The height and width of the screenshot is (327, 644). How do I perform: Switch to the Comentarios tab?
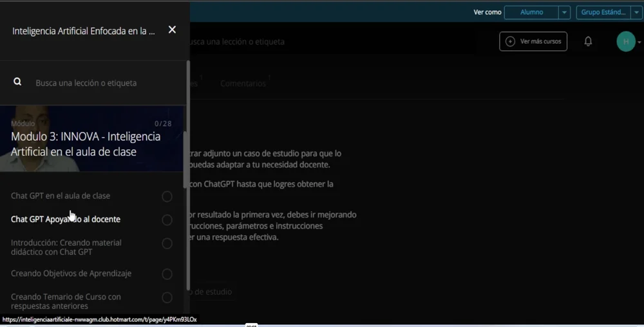(x=243, y=84)
